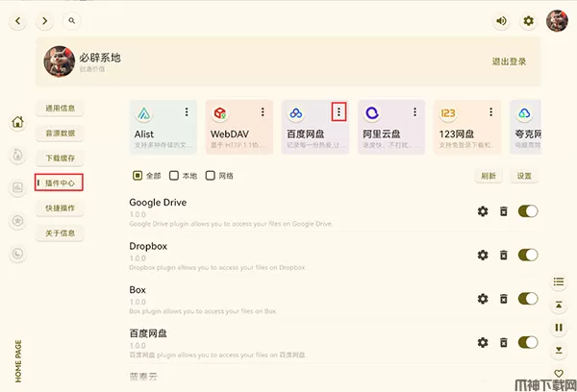The width and height of the screenshot is (577, 392).
Task: Go back with the left arrow button
Action: (17, 21)
